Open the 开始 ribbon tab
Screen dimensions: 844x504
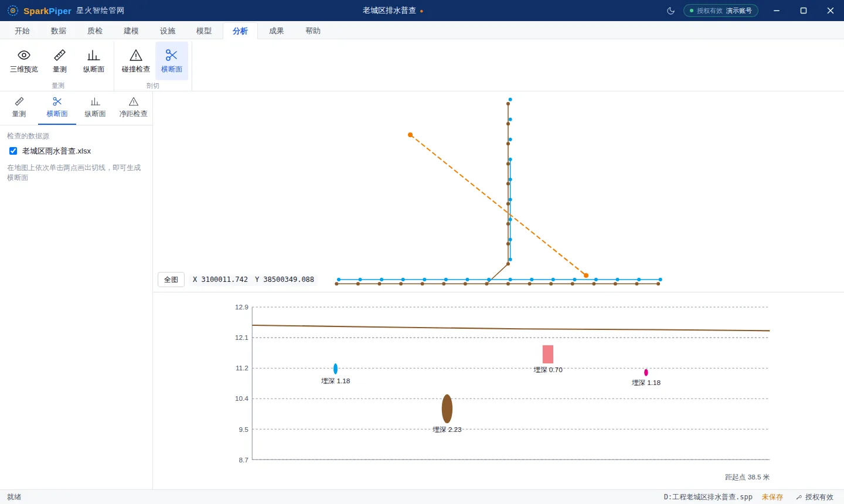point(22,31)
